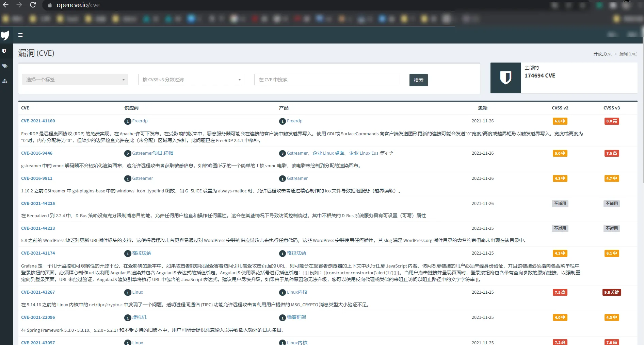Screen dimensions: 644x345
Task: Click the CVE search input field
Action: (326, 80)
